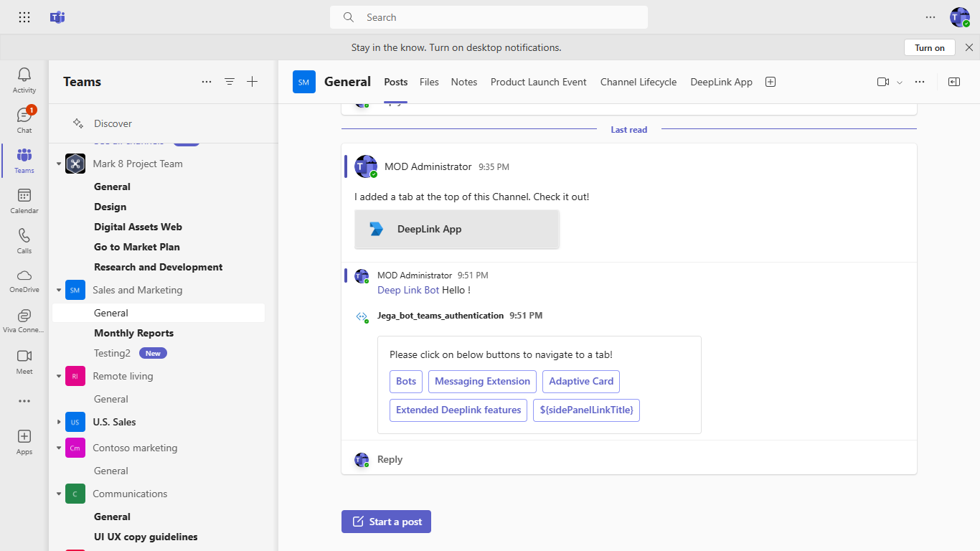This screenshot has height=551, width=980.
Task: Click the Jega_bot_teams_authentication sender name
Action: (x=440, y=315)
